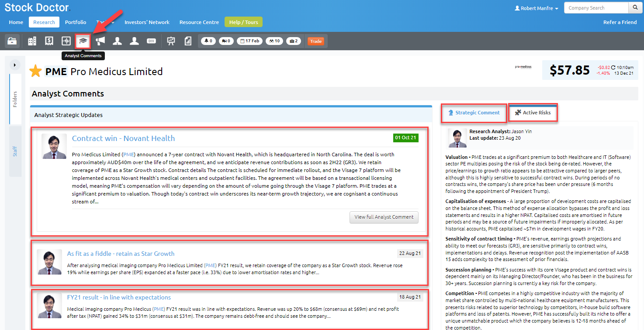Image resolution: width=644 pixels, height=330 pixels.
Task: Select the Folders side tab
Action: tap(15, 99)
